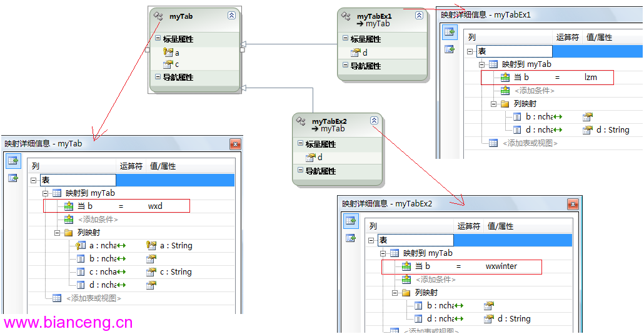This screenshot has width=644, height=334.
Task: Click <添加条件> in myTabEx2 mapping window
Action: tap(436, 280)
